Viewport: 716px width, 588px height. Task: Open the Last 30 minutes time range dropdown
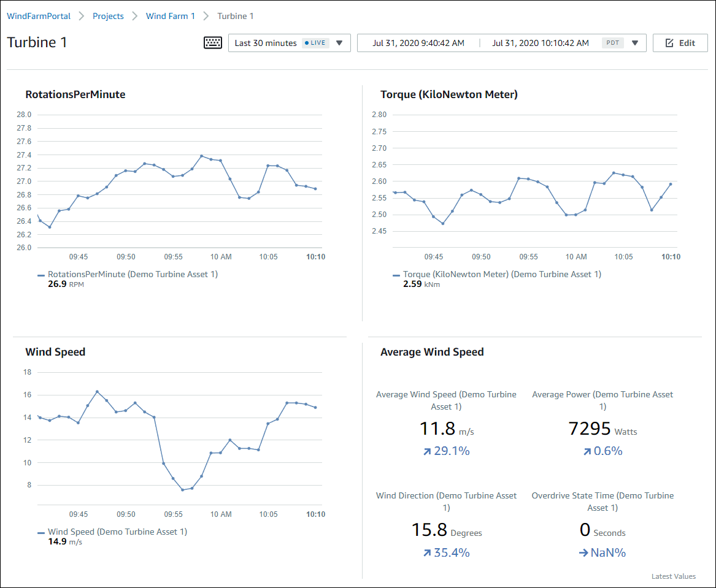(x=339, y=42)
